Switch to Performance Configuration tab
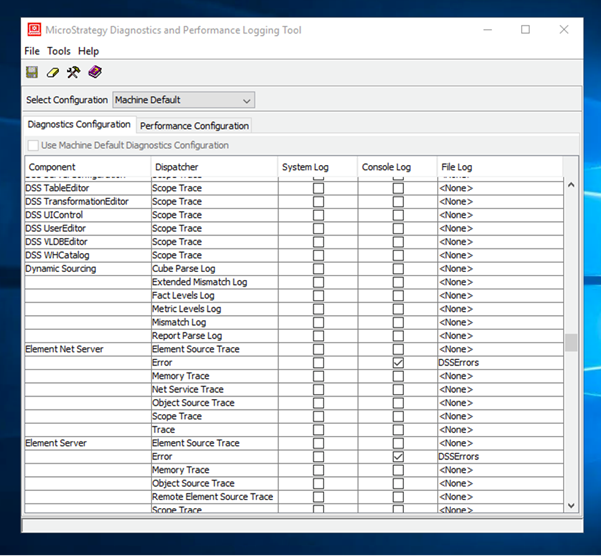The width and height of the screenshot is (601, 556). click(194, 126)
